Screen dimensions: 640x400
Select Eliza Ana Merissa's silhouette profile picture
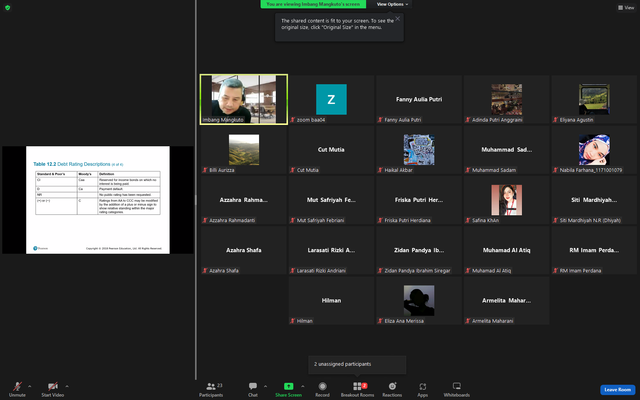(419, 300)
